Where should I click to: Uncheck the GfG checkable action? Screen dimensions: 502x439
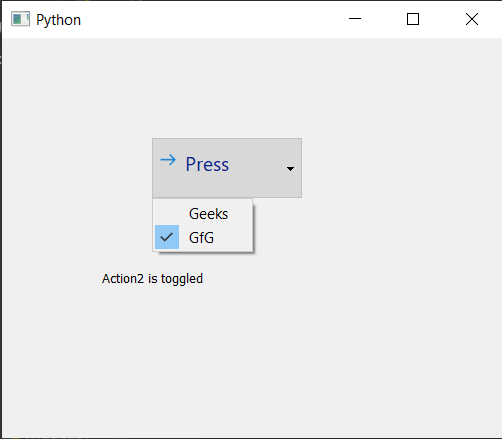tap(203, 237)
